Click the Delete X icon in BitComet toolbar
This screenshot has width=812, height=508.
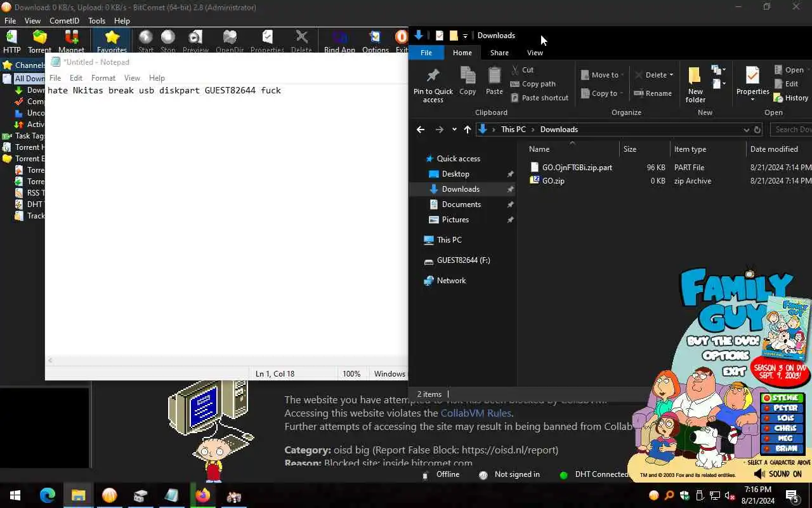pos(301,42)
